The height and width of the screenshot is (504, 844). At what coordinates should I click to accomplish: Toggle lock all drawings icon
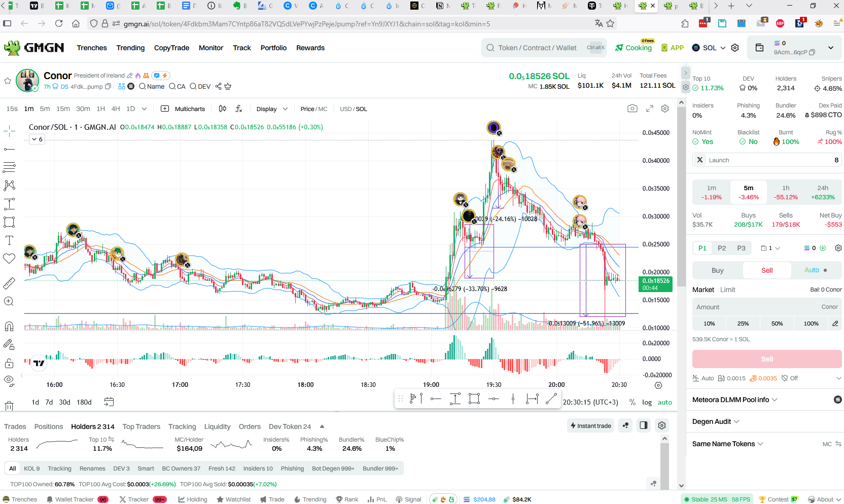(9, 363)
